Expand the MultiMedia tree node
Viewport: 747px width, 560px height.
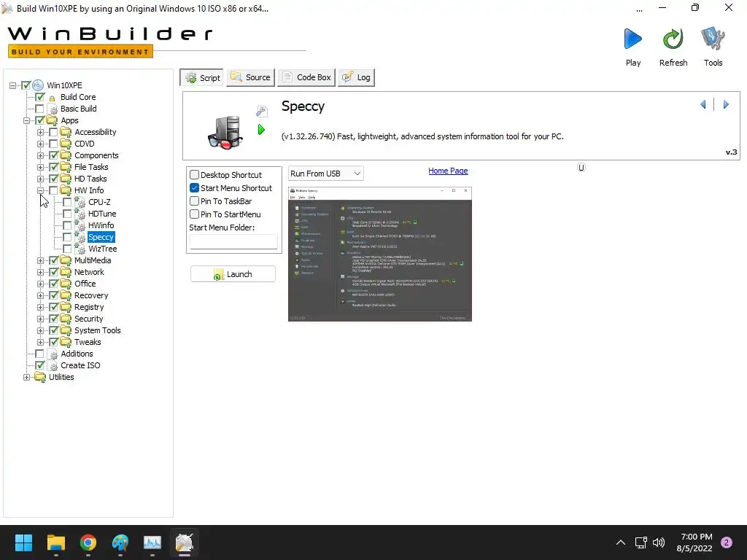[x=41, y=260]
